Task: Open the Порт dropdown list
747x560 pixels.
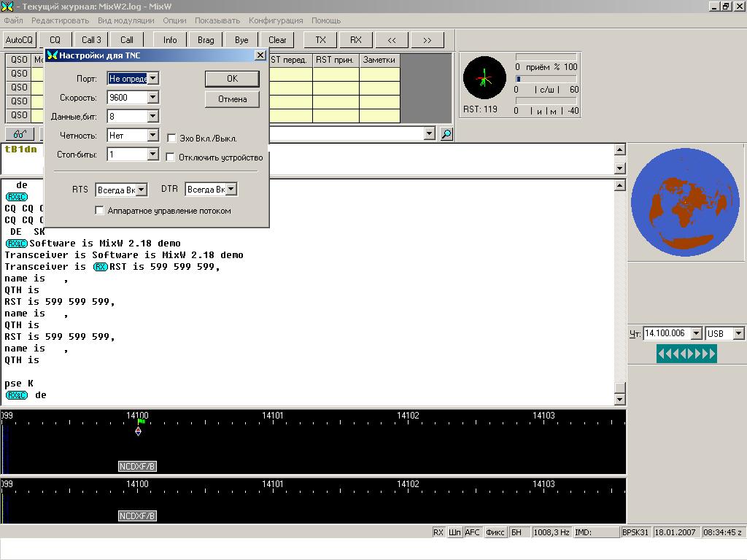Action: (153, 78)
